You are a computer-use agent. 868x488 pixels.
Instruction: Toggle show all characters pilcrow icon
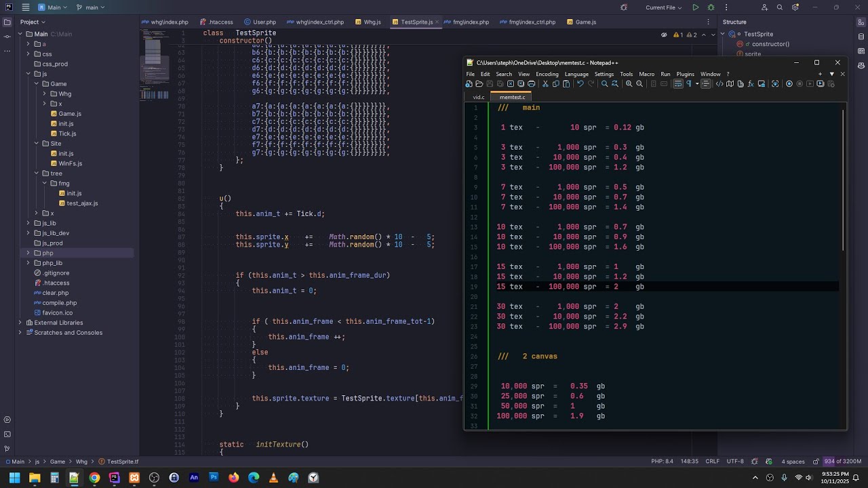point(689,84)
